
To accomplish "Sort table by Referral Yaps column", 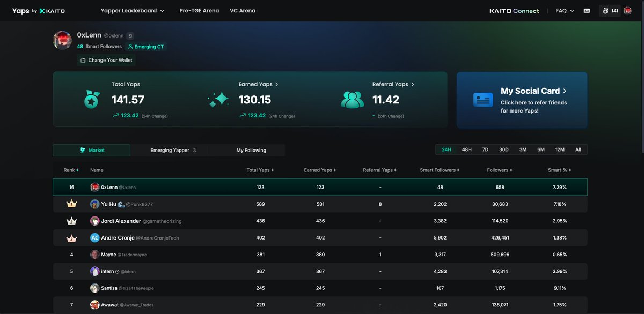I will coord(380,170).
